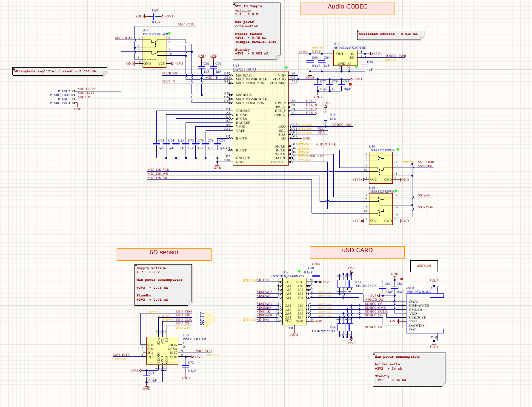The width and height of the screenshot is (532, 407).
Task: Click the SSITXD0 net label
Action: (317, 156)
